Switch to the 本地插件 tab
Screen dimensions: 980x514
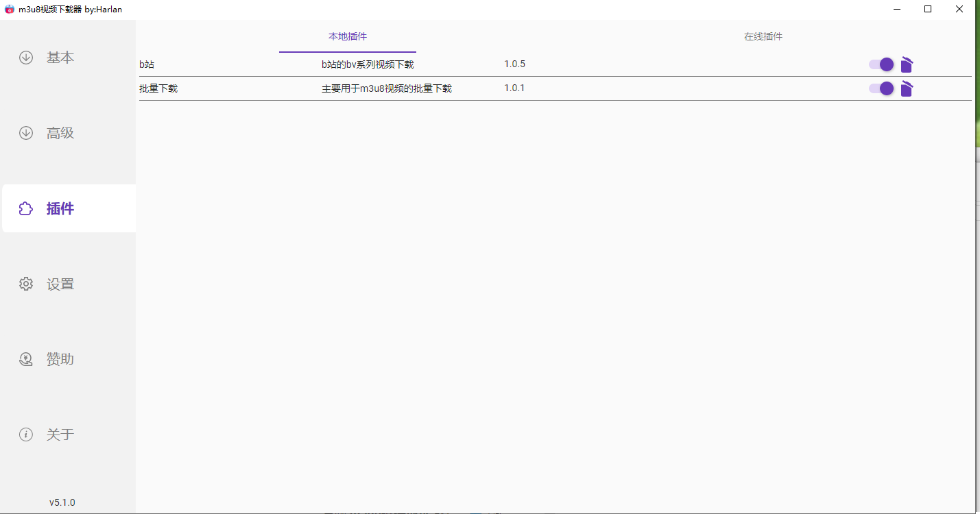tap(348, 37)
